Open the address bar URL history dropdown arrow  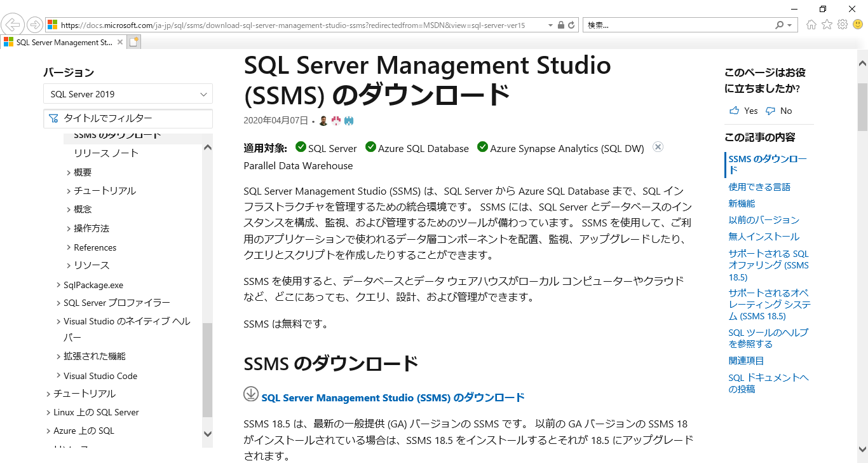550,25
